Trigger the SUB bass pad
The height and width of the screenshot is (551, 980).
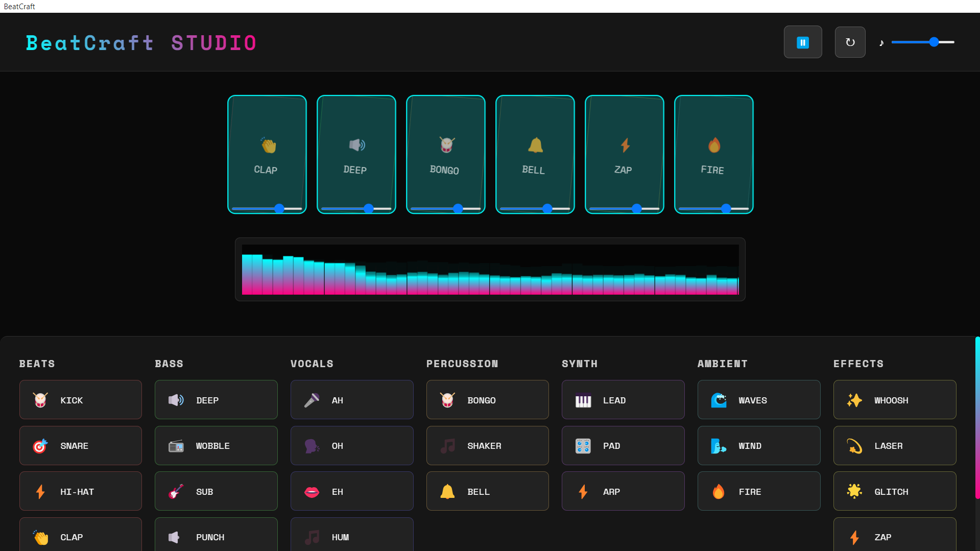point(216,491)
